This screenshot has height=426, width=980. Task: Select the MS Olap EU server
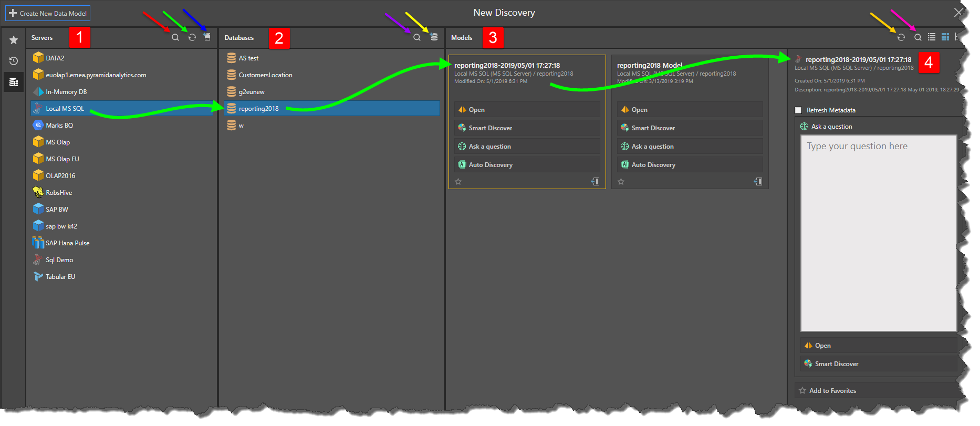point(62,159)
